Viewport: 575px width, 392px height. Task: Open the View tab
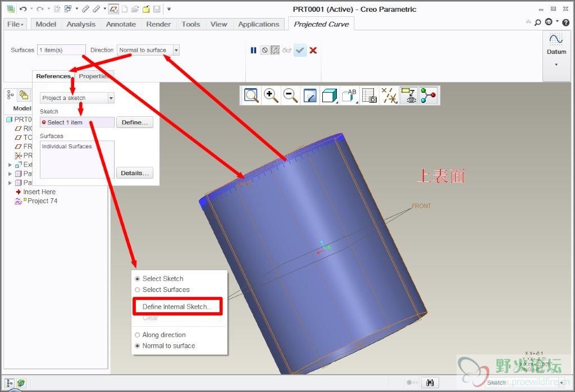coord(219,24)
